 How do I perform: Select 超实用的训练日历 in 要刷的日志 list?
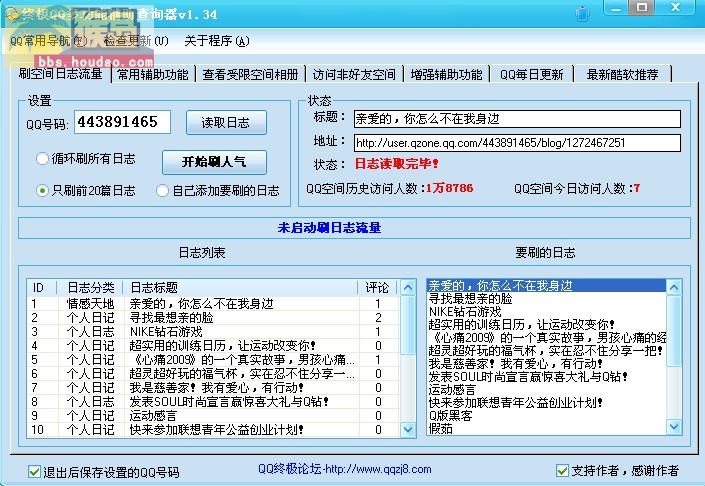(x=547, y=324)
